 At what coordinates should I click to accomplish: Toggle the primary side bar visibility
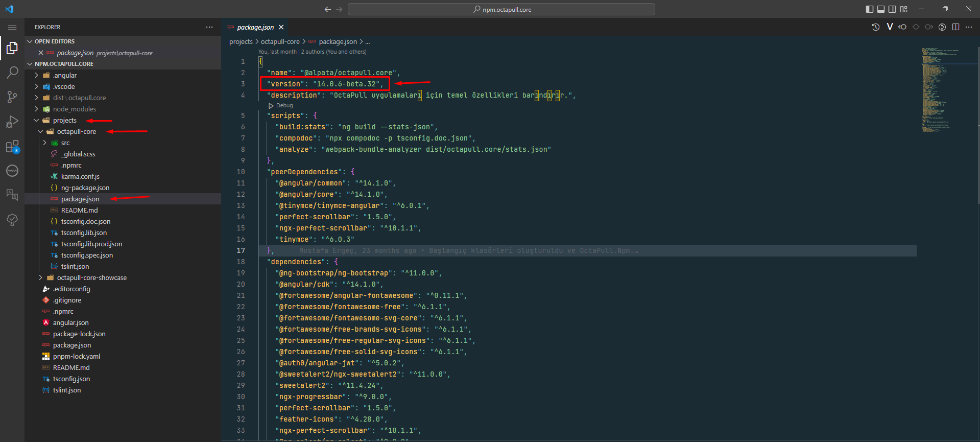point(870,9)
